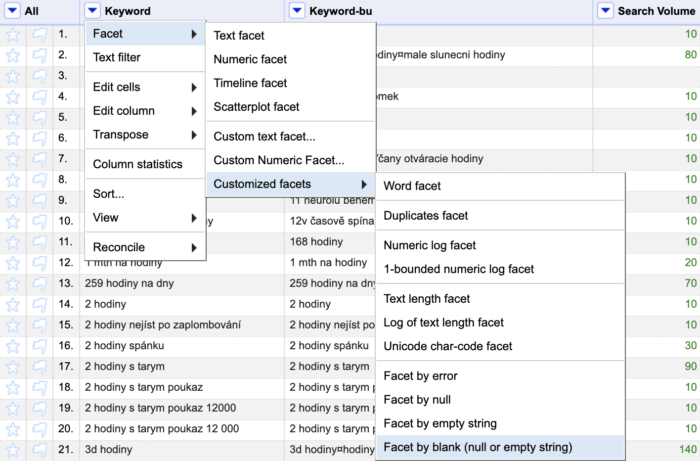700x461 pixels.
Task: Open the All column dropdown
Action: 12,11
